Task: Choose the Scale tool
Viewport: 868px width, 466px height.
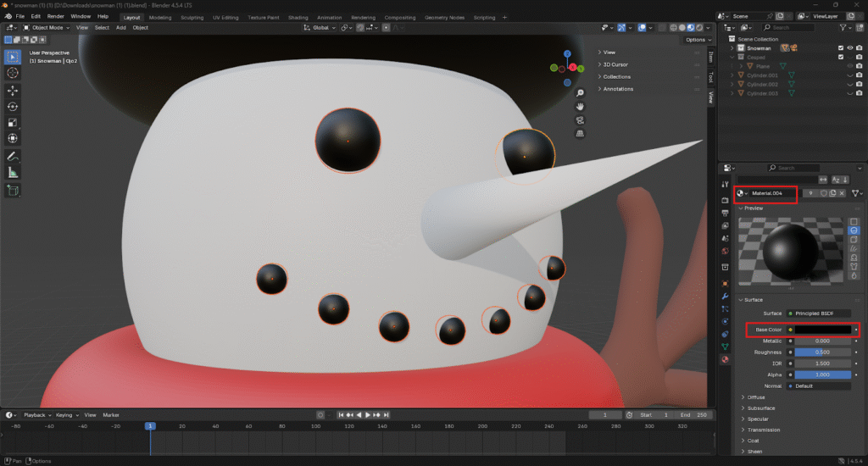Action: point(13,122)
